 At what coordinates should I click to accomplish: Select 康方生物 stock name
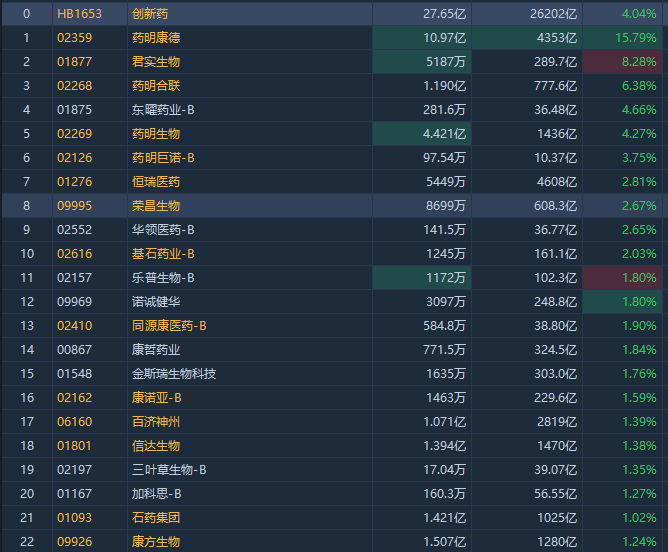click(x=156, y=541)
